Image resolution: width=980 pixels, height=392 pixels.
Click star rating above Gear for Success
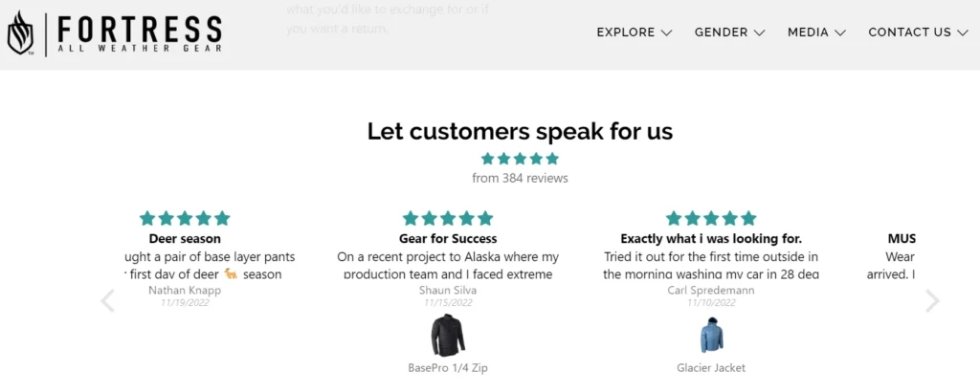coord(448,219)
